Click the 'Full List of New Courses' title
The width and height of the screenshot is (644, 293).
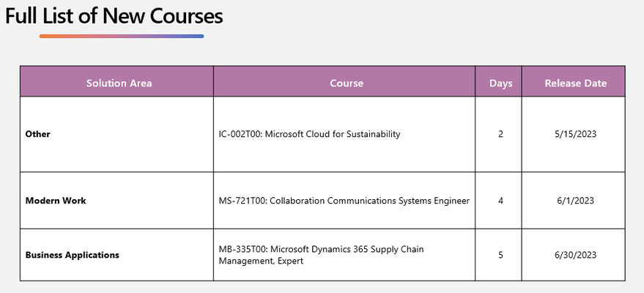coord(114,16)
